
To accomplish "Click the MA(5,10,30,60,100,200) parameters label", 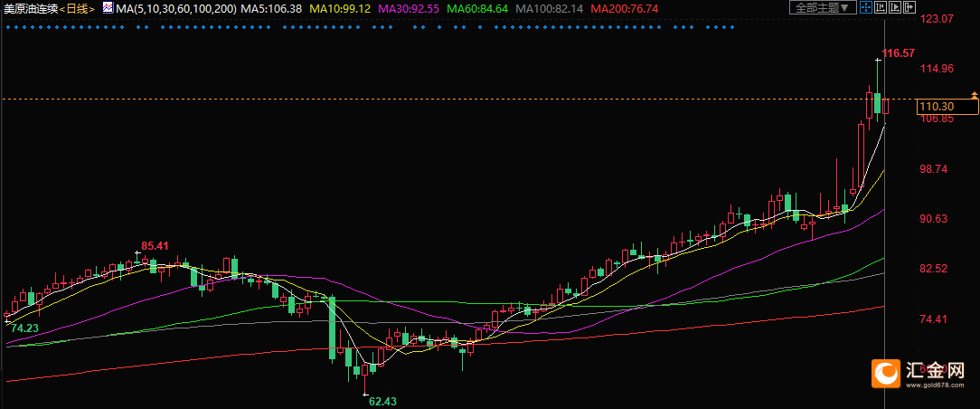I will point(177,9).
